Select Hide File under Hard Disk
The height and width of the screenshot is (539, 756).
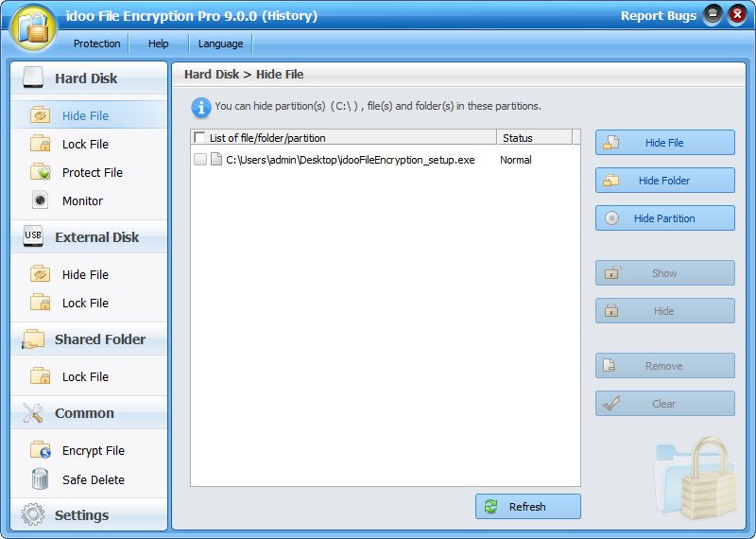pos(89,115)
